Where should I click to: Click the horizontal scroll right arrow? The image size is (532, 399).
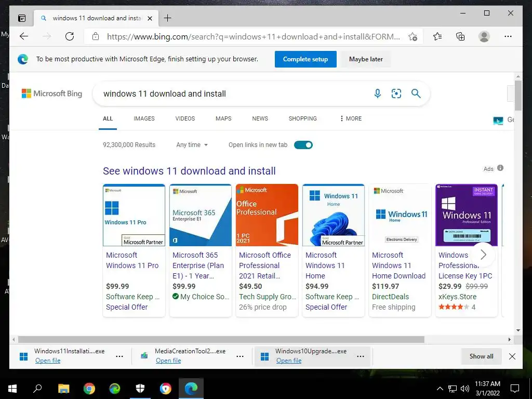pos(509,339)
